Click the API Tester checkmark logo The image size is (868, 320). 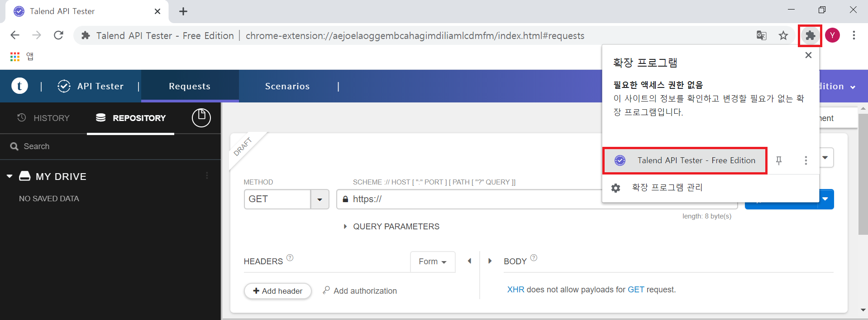64,86
